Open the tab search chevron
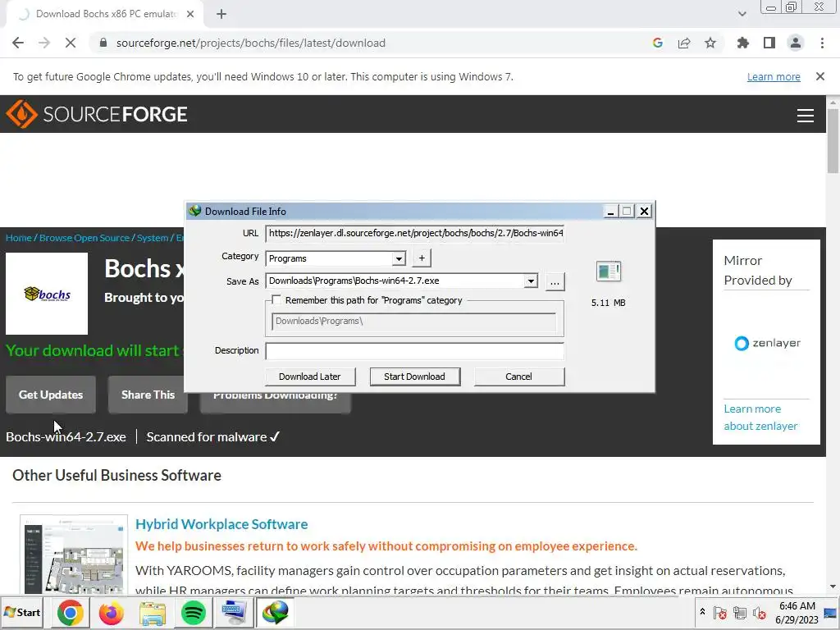 pos(742,14)
